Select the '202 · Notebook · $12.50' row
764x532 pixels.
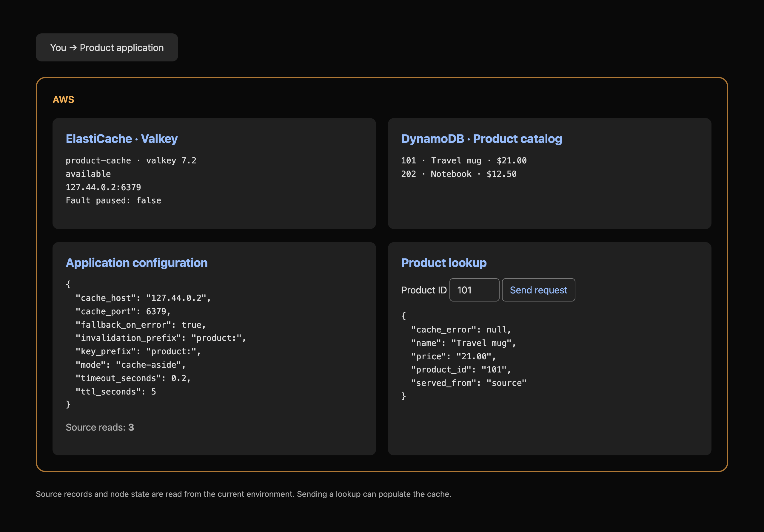(459, 174)
